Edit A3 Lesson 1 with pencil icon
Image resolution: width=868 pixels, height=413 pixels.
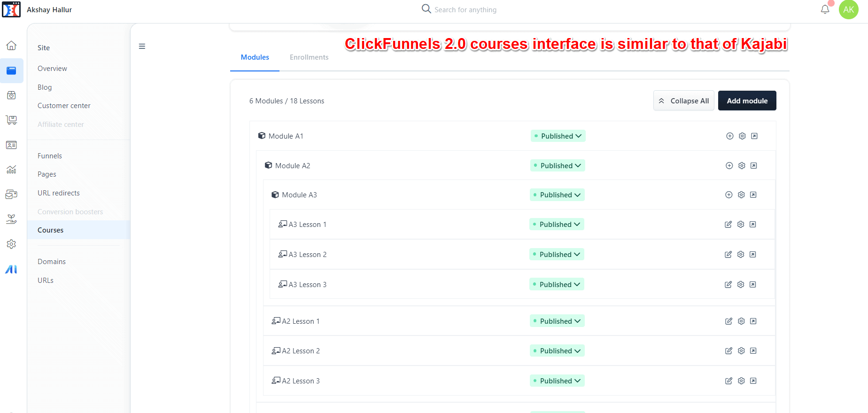click(x=728, y=225)
